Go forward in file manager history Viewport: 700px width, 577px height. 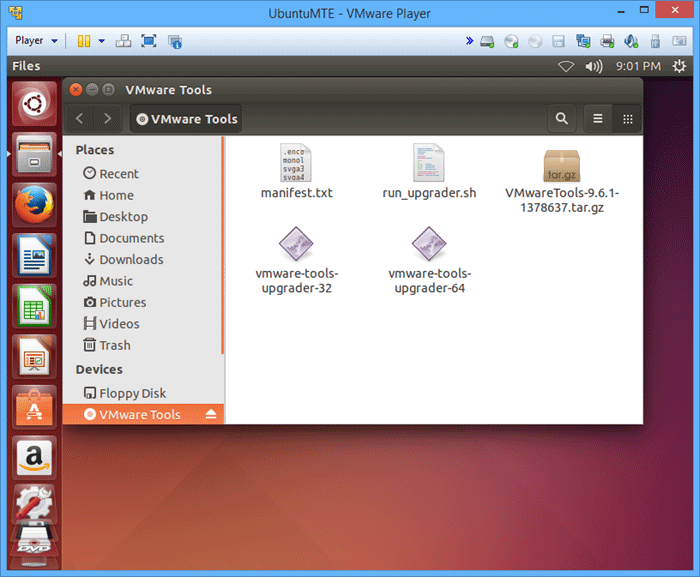tap(107, 118)
